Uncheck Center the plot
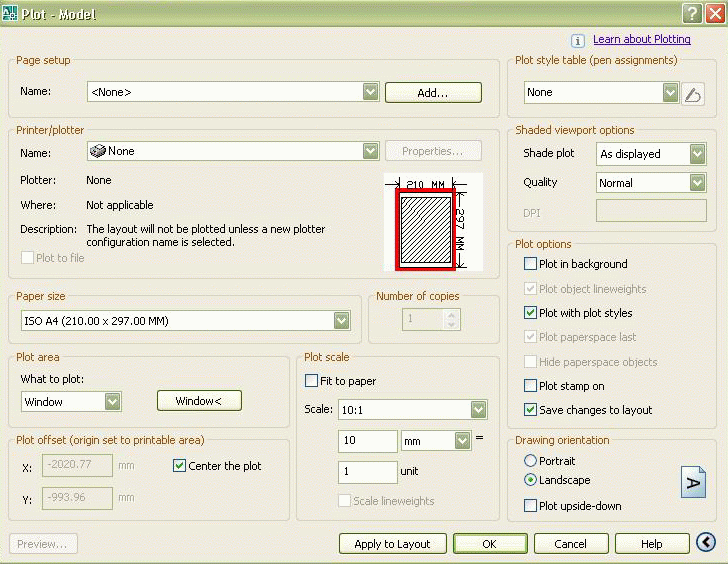This screenshot has height=564, width=728. [x=179, y=466]
